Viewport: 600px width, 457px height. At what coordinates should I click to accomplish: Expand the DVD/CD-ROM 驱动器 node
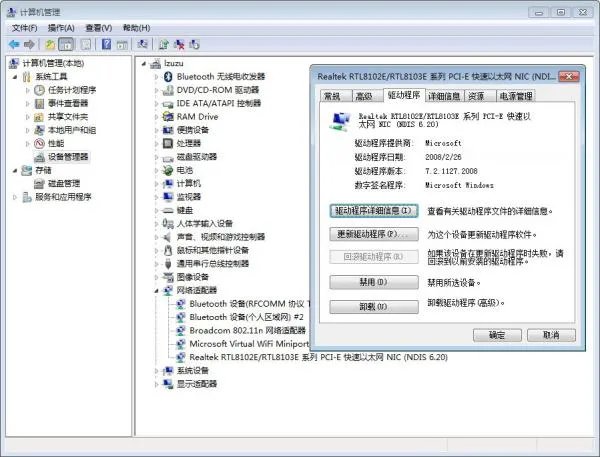[157, 90]
